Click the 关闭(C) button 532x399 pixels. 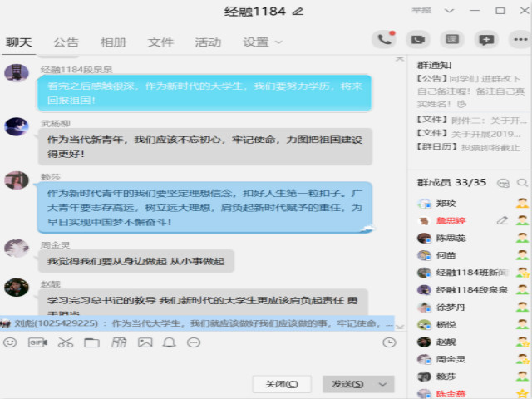pos(281,384)
